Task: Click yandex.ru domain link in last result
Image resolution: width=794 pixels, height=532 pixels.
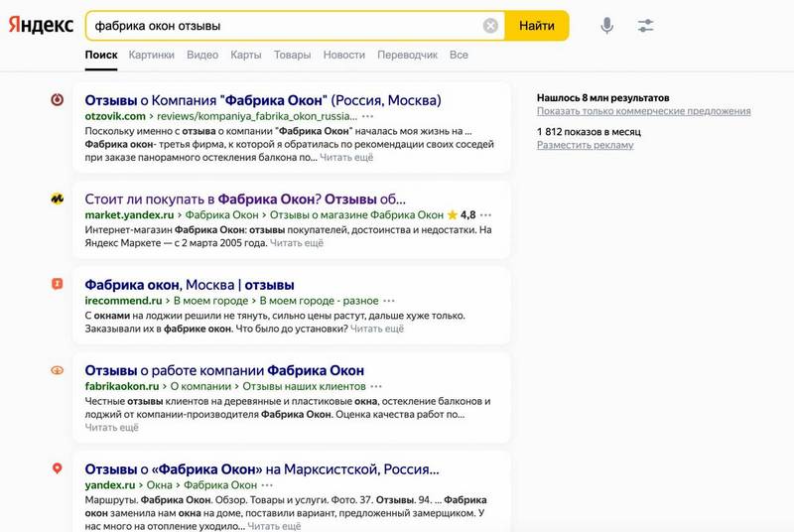Action: pos(110,484)
